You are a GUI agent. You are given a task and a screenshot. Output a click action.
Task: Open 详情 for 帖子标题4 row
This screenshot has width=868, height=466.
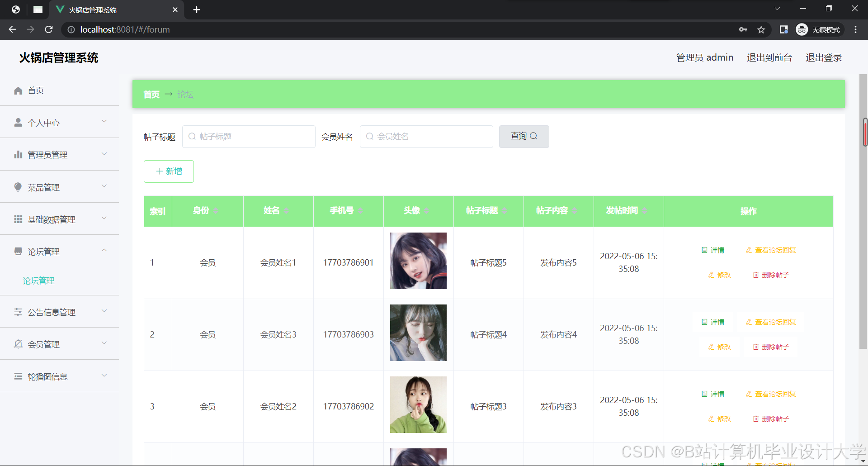[x=713, y=322]
